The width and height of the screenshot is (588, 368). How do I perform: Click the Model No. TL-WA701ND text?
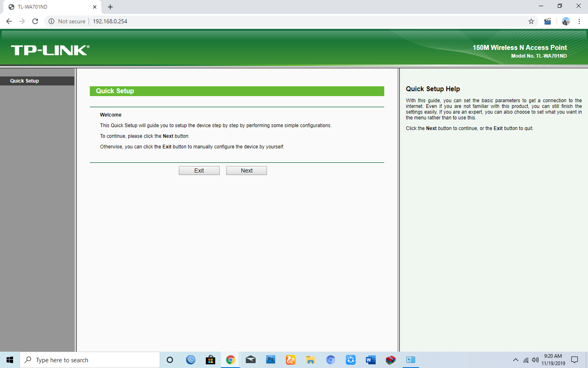(x=539, y=56)
